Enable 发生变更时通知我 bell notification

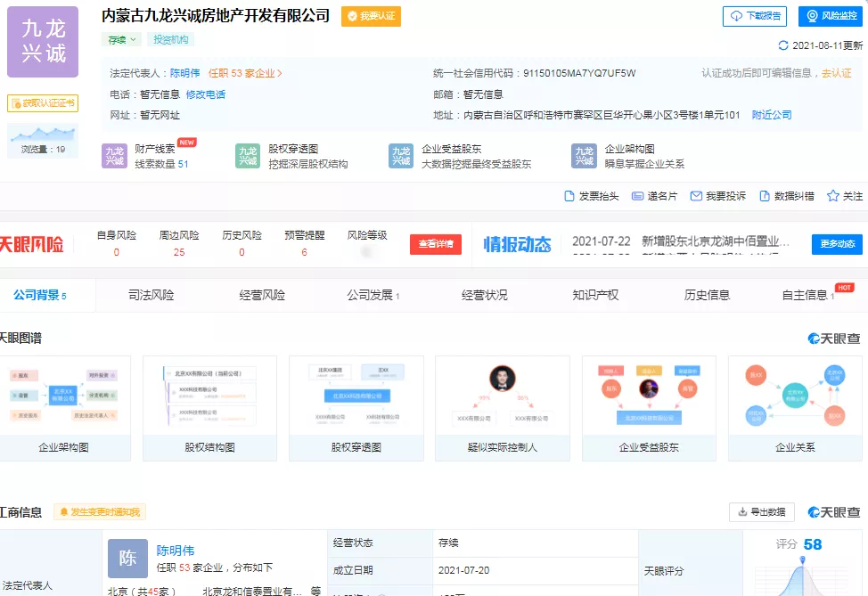63,512
